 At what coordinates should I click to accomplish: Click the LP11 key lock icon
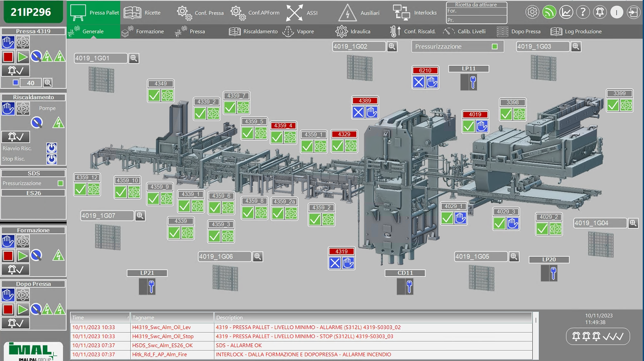point(473,82)
